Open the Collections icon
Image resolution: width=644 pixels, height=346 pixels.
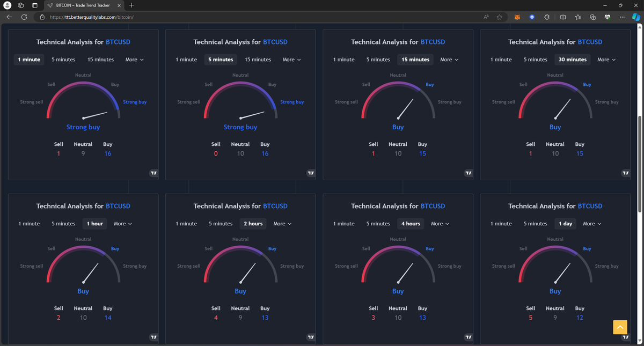click(593, 17)
